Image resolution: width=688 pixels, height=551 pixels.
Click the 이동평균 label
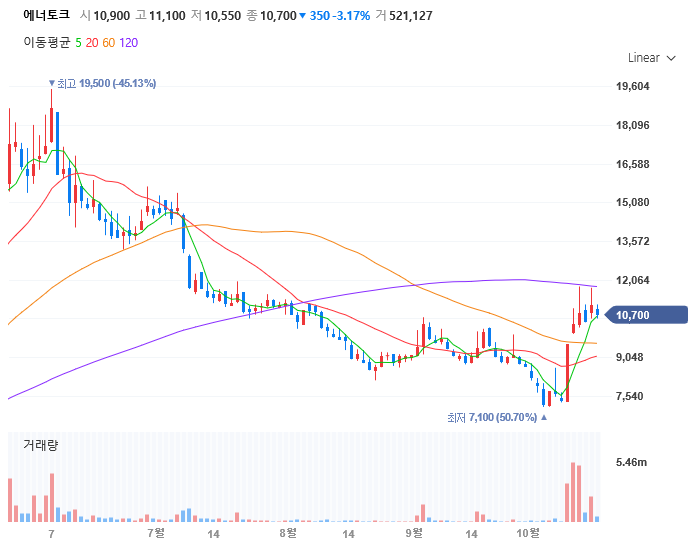[x=47, y=43]
